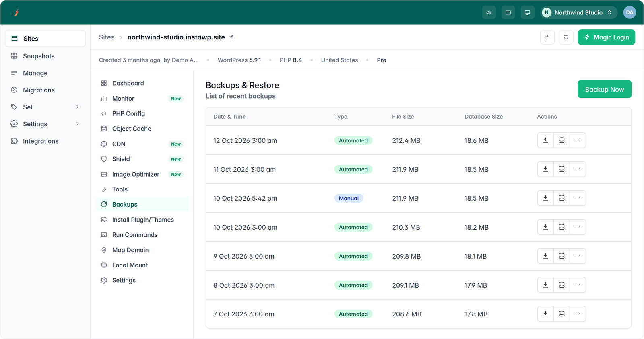Click the Manual type badge

tap(349, 198)
